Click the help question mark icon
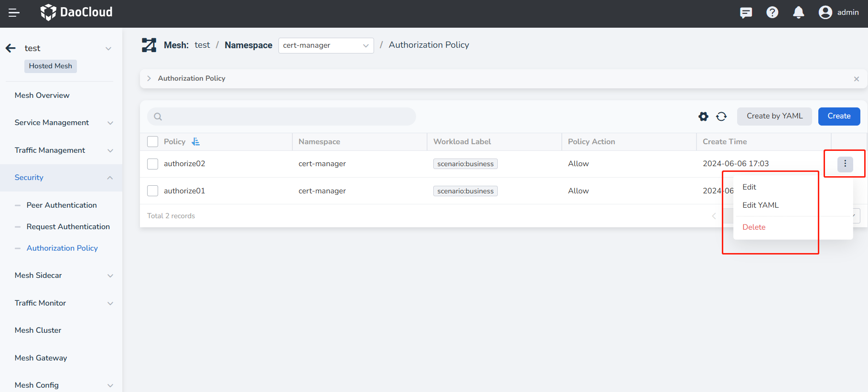 pos(772,13)
